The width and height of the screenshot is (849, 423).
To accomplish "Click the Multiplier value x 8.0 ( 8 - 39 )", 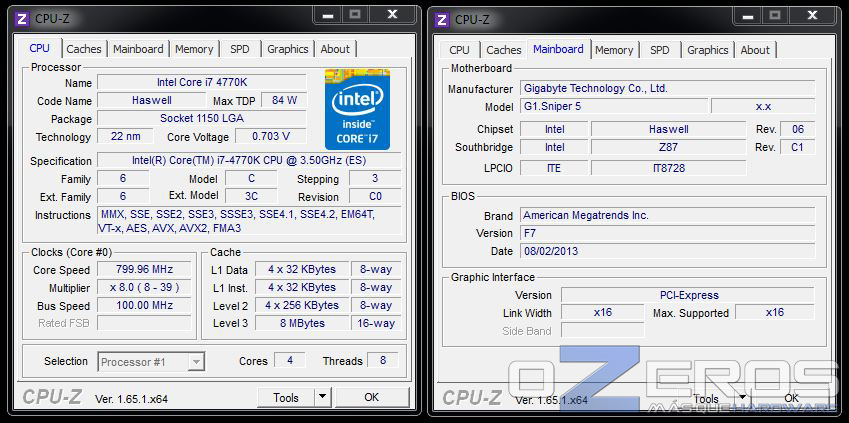I will (x=144, y=287).
